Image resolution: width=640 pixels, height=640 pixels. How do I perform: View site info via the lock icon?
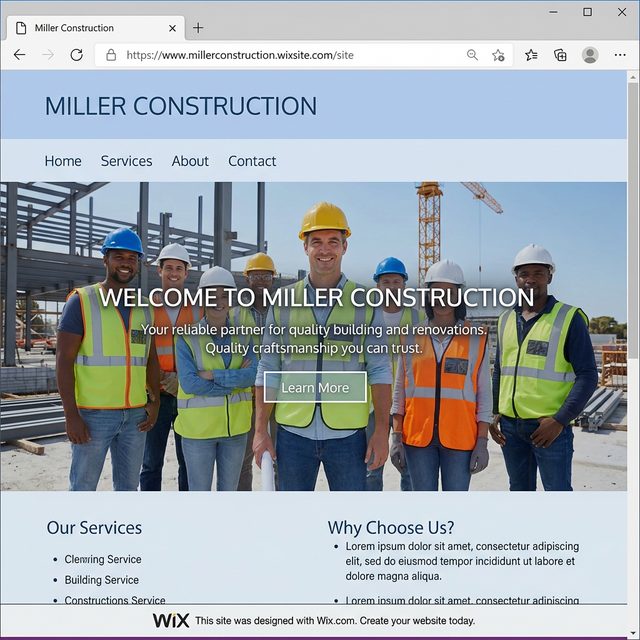click(111, 55)
